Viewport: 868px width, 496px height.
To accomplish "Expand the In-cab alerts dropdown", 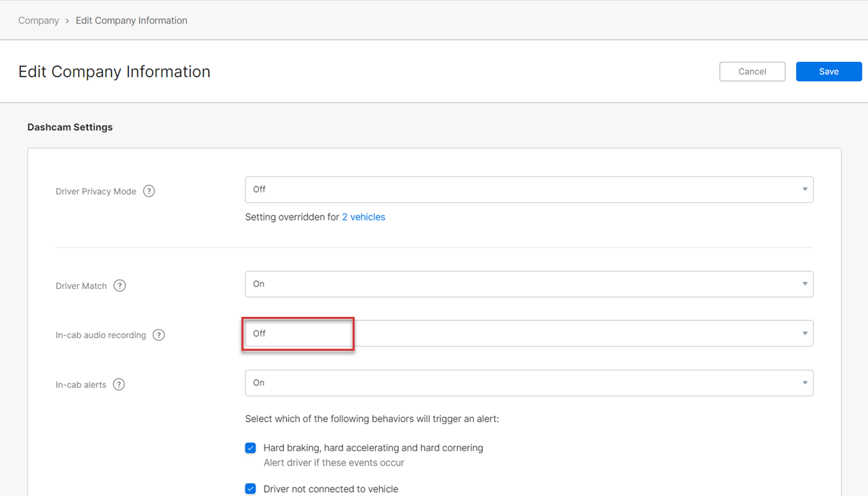I will click(x=529, y=383).
